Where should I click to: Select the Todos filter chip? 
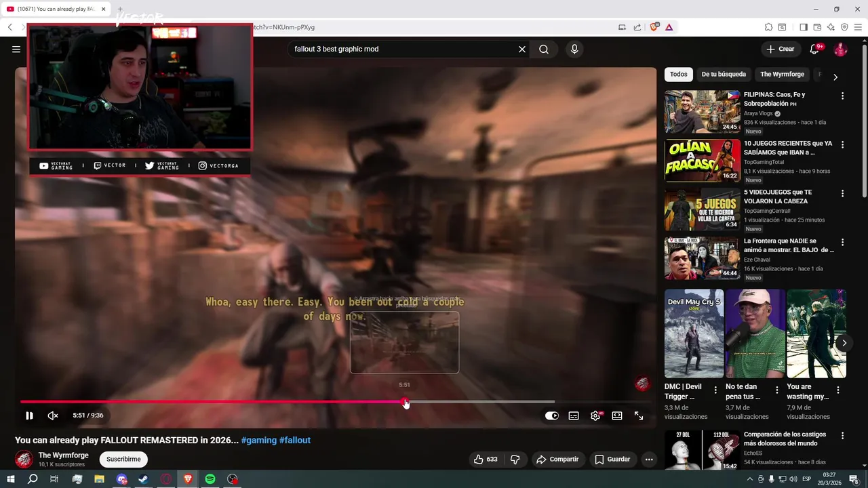(x=678, y=74)
